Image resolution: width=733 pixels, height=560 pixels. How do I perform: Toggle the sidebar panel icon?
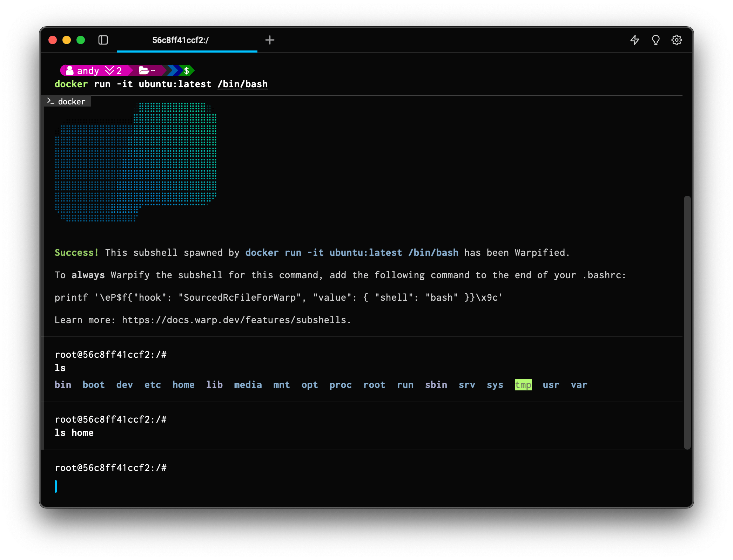103,40
